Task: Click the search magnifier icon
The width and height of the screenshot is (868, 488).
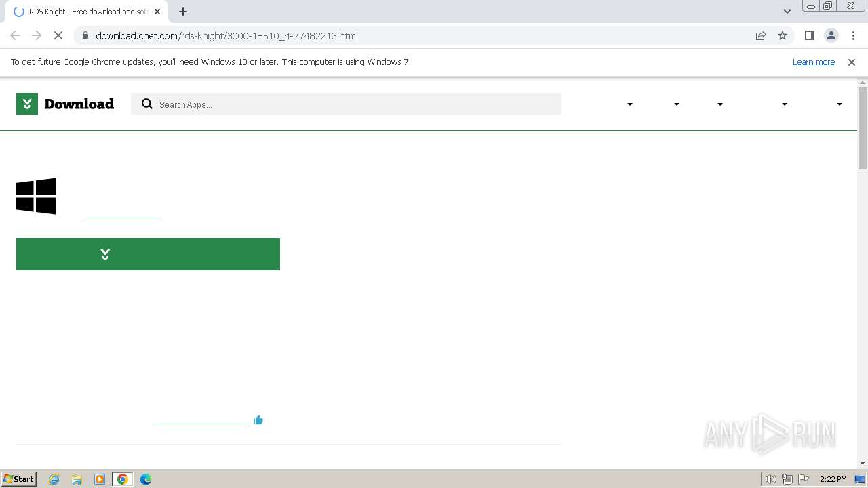Action: pos(146,104)
